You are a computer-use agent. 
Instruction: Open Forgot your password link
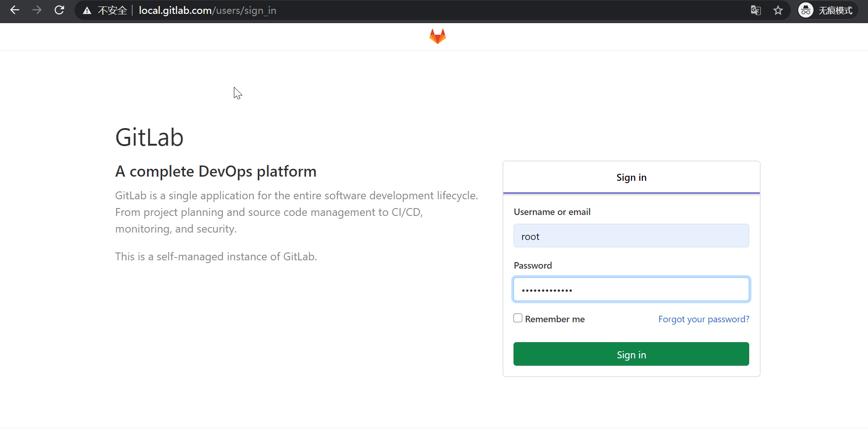(x=704, y=319)
